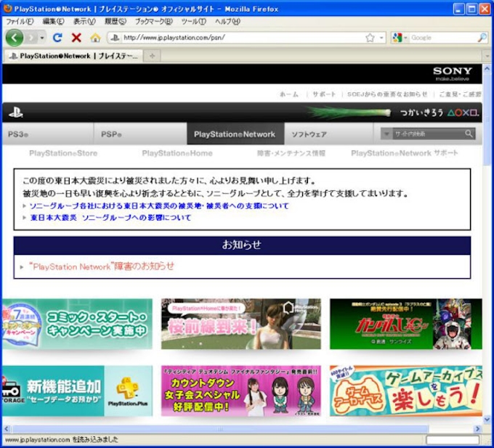The height and width of the screenshot is (448, 494).
Task: Click the search magnifier in Google box
Action: point(482,38)
